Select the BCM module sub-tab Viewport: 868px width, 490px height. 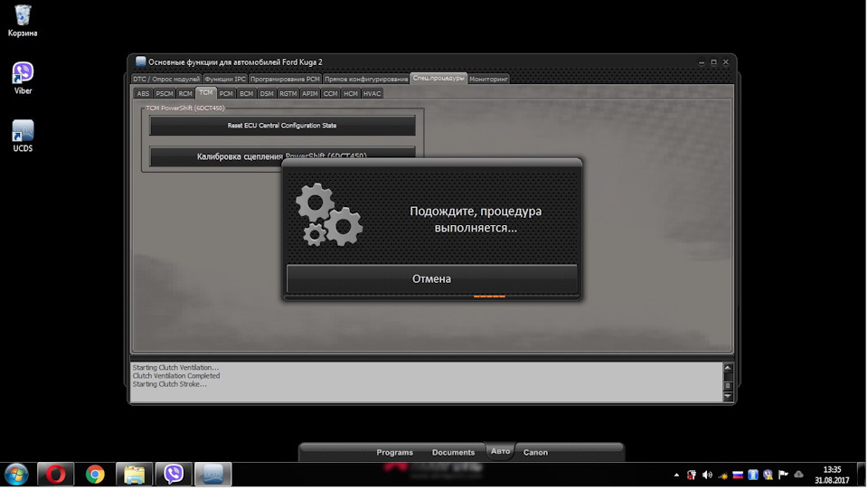[246, 94]
